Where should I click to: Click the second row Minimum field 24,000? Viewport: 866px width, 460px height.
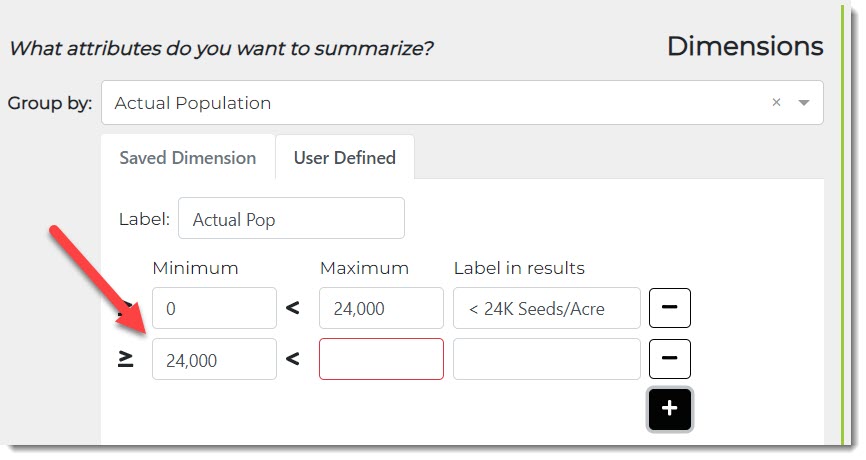[x=214, y=360]
